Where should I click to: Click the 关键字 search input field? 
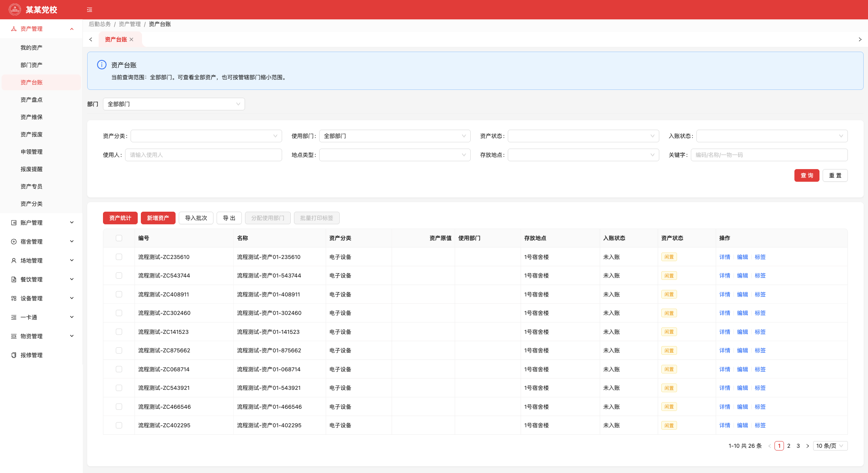click(769, 155)
